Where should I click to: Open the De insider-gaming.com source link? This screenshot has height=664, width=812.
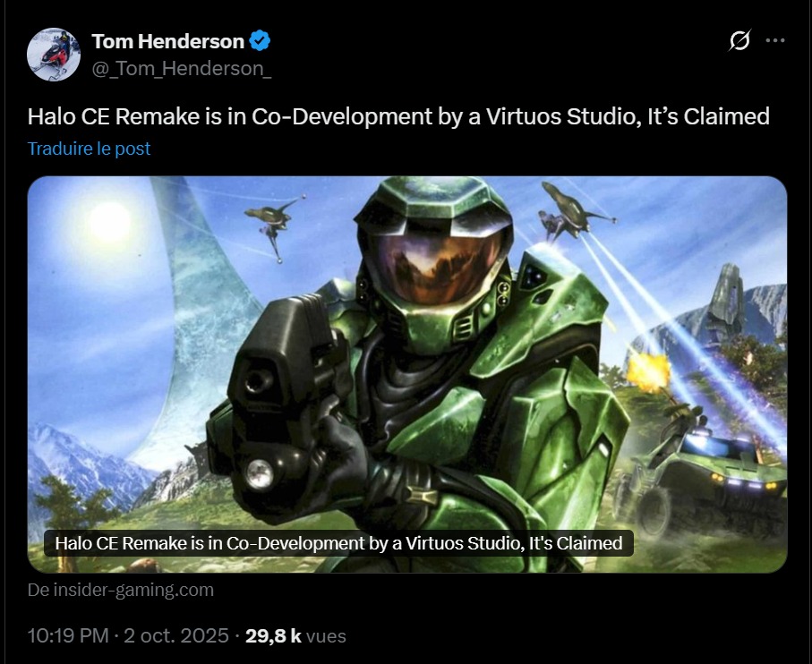[x=121, y=590]
